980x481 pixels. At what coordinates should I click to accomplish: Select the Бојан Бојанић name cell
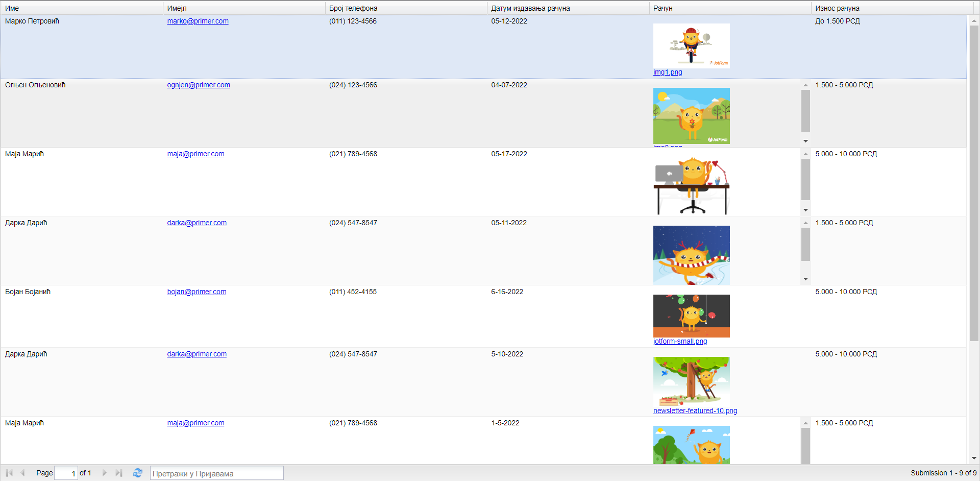coord(28,292)
